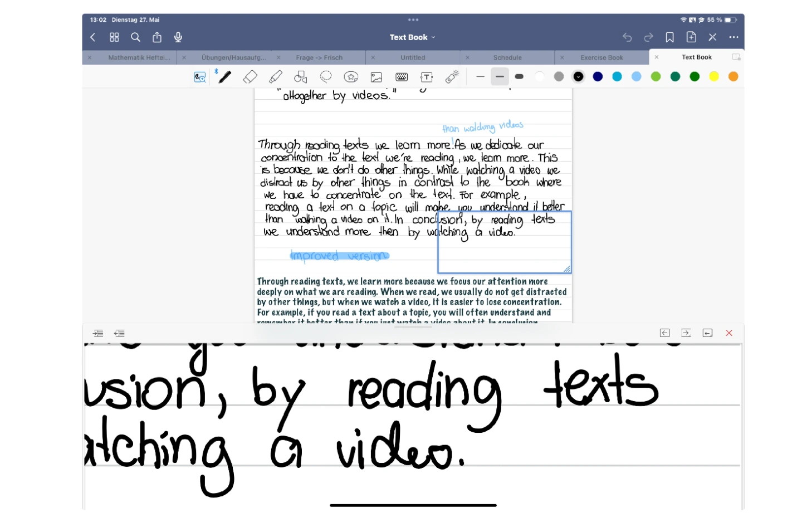Open the Image insert tool

(x=376, y=77)
